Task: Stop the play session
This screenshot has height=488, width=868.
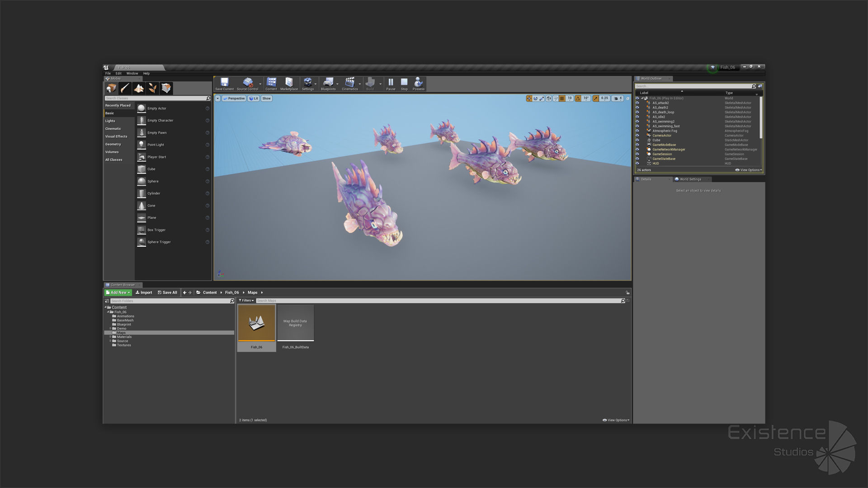Action: click(404, 84)
